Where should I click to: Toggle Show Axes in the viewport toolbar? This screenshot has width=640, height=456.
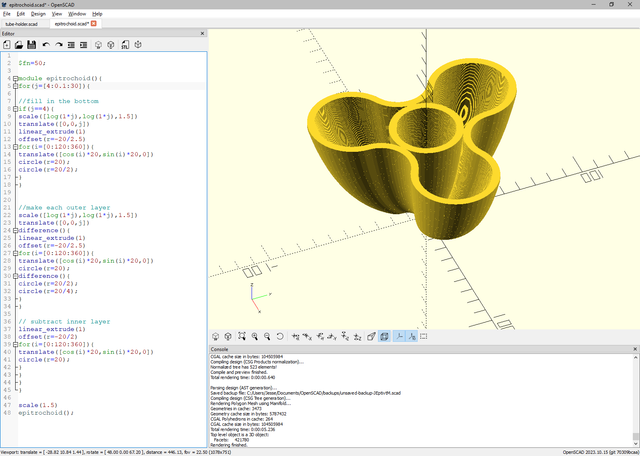tap(399, 336)
